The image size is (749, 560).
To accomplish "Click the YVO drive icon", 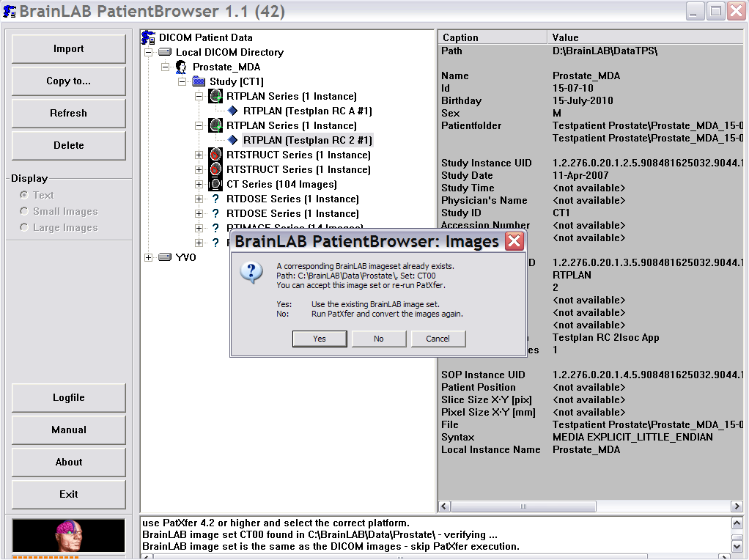I will 165,257.
